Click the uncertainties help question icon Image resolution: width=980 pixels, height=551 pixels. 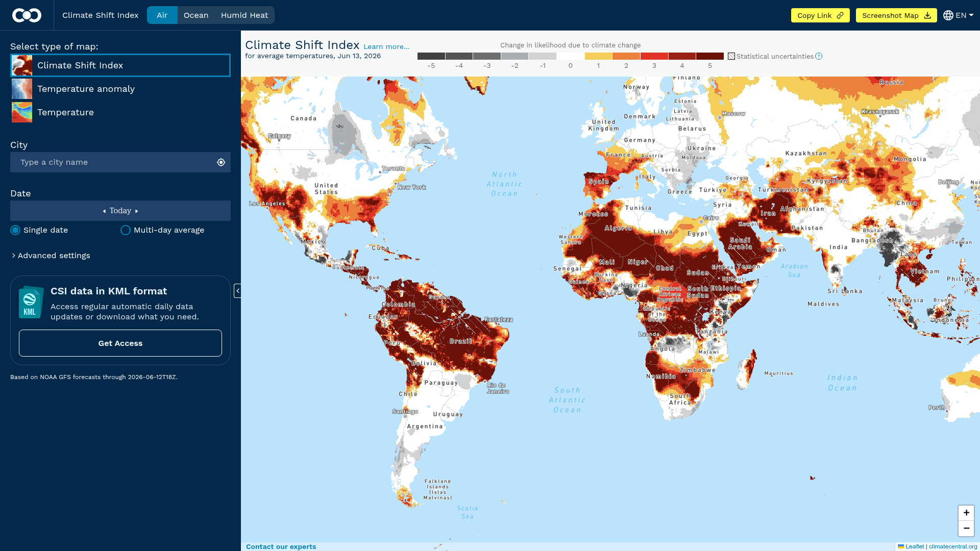pos(819,56)
